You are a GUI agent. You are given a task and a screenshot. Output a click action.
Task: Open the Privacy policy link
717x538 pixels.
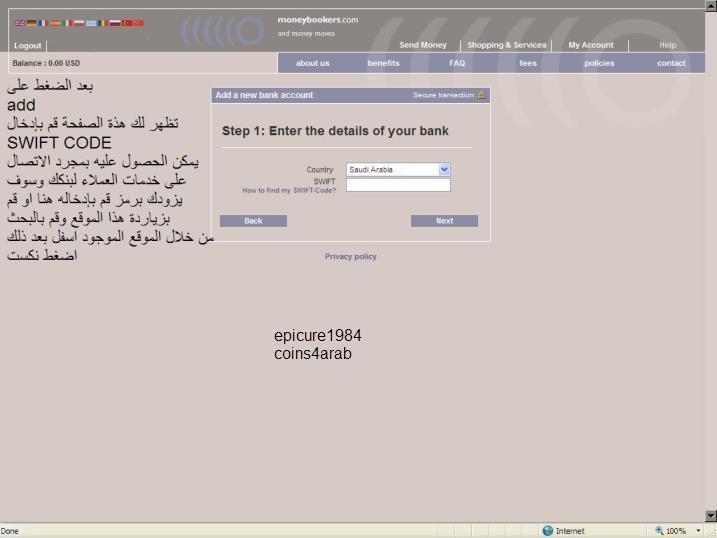point(351,256)
